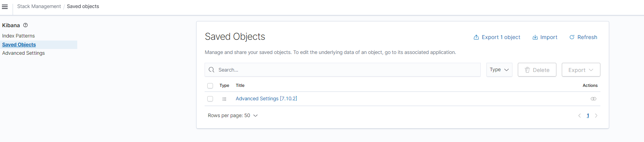This screenshot has width=644, height=142.
Task: Open the hamburger navigation menu
Action: coord(5,7)
